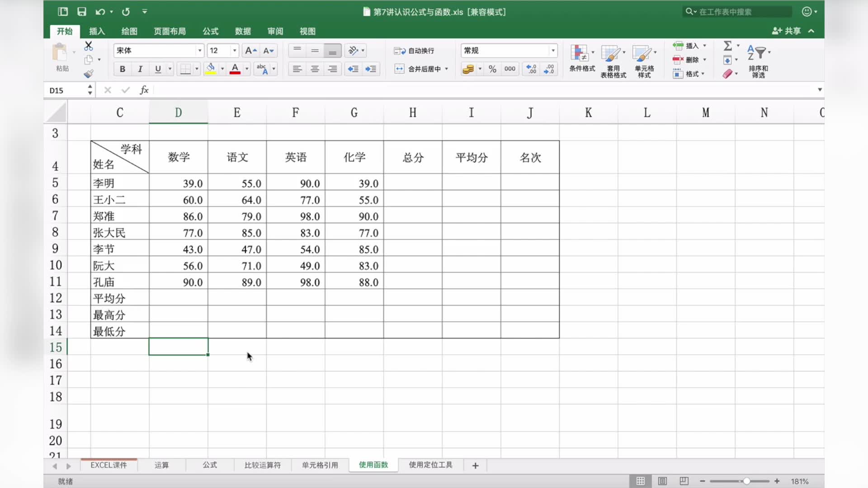Apply percent style format
This screenshot has width=868, height=488.
click(x=492, y=69)
